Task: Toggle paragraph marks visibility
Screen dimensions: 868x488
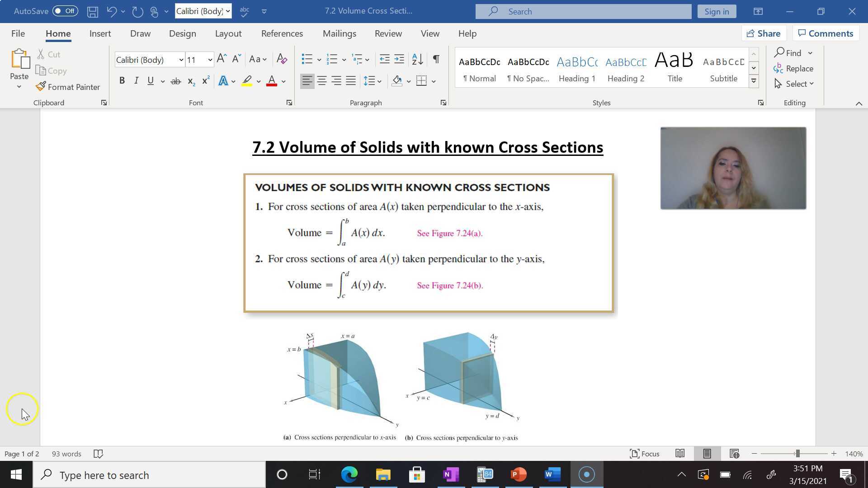Action: click(x=435, y=59)
